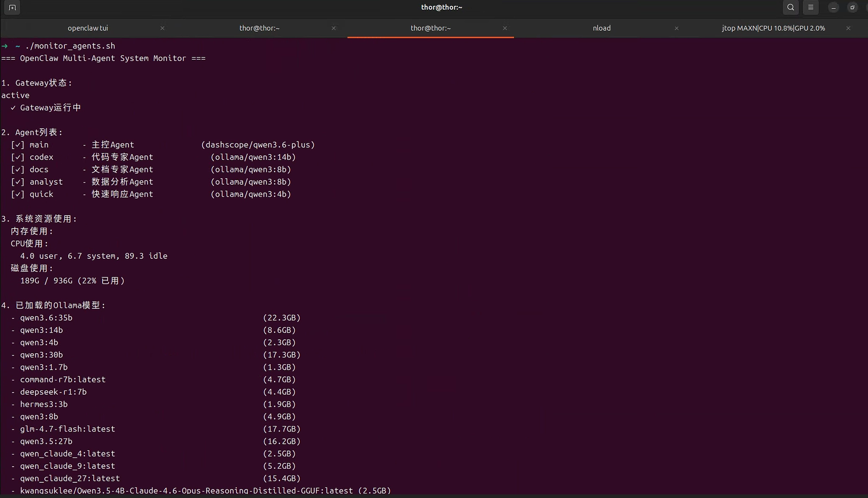Close the jtop MAXN tab
Screen dimensions: 868x498
tap(848, 28)
